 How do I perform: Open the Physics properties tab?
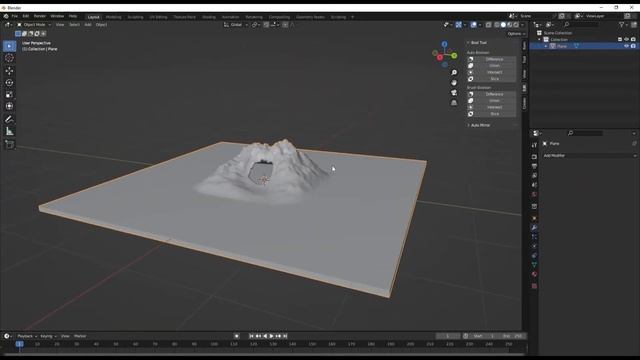[534, 247]
